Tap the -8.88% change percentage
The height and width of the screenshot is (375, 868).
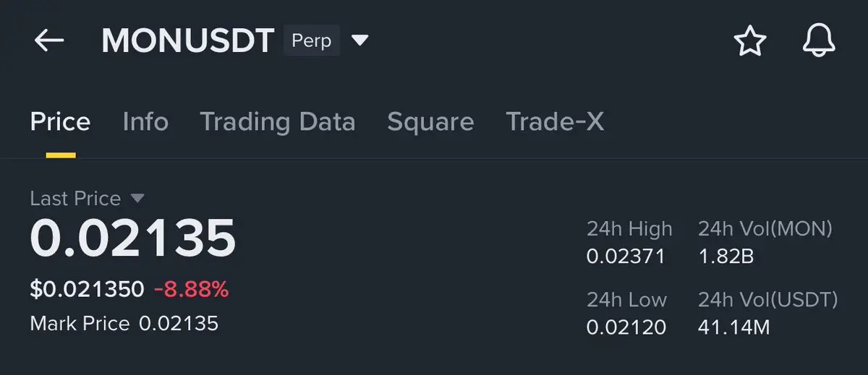pyautogui.click(x=191, y=290)
